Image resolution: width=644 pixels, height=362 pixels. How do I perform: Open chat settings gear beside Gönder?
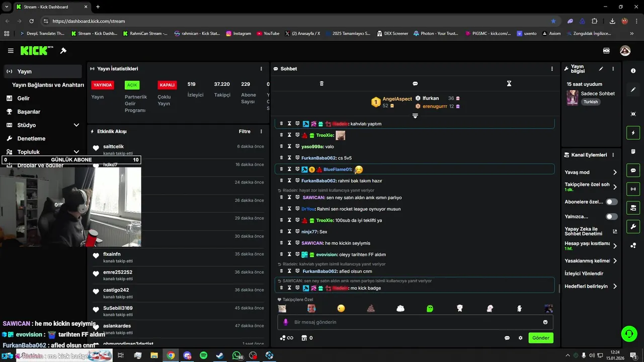click(x=521, y=338)
